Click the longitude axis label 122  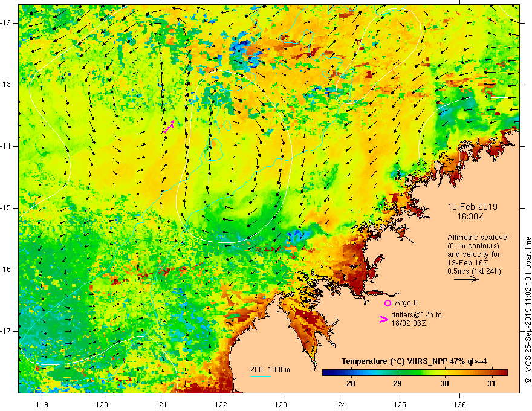[221, 404]
